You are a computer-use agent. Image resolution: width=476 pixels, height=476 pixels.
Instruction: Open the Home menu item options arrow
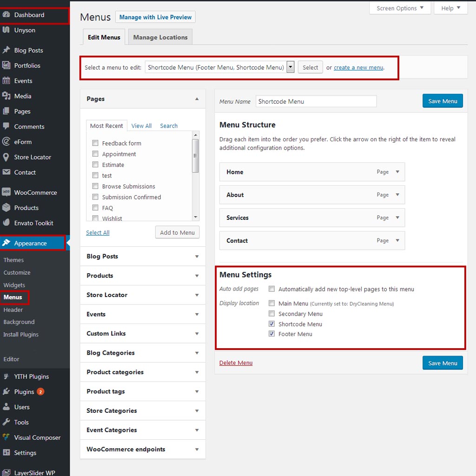coord(398,172)
